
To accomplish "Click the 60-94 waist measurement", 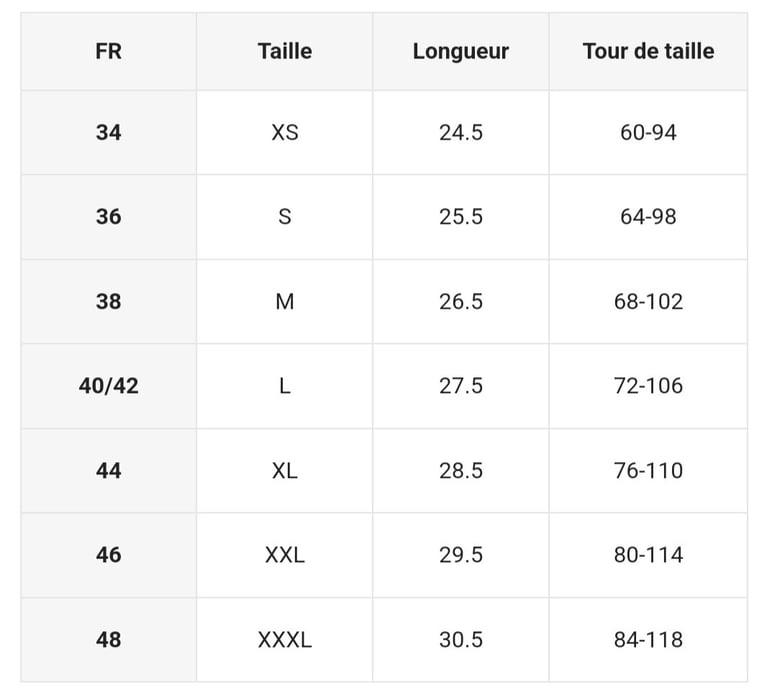I will [x=648, y=132].
